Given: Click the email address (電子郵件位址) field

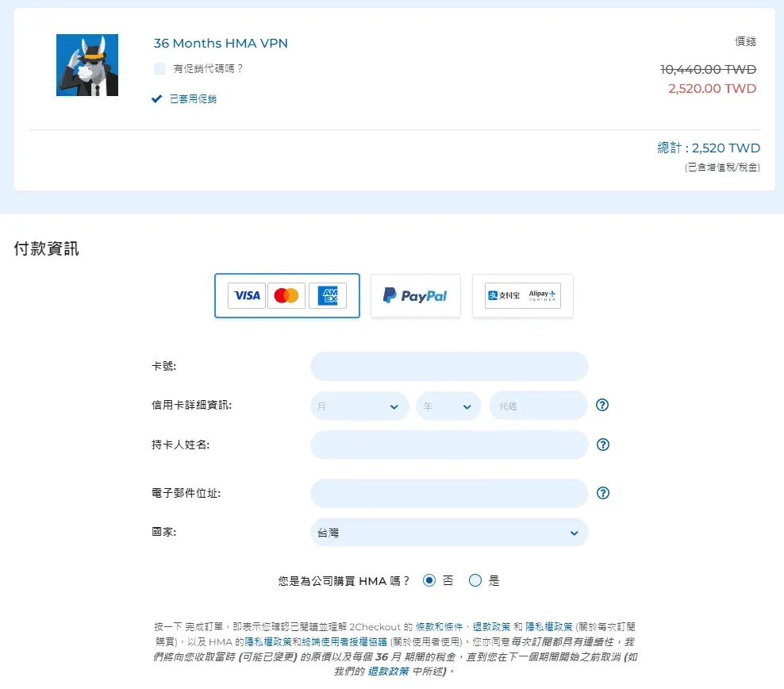Looking at the screenshot, I should 449,494.
